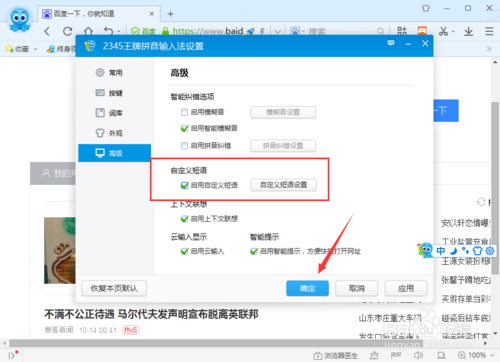Click the scissors screenshot tool icon
The width and height of the screenshot is (500, 362).
(x=443, y=31)
